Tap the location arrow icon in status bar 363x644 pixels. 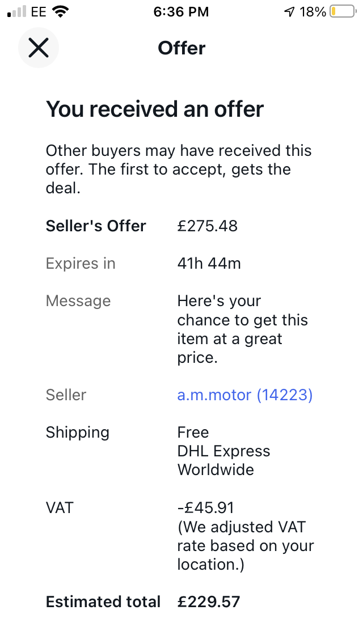(290, 12)
